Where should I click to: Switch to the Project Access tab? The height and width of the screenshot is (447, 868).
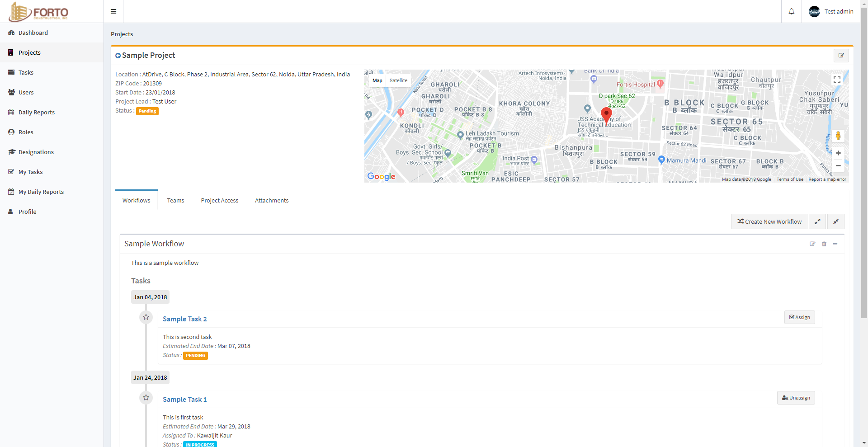219,200
